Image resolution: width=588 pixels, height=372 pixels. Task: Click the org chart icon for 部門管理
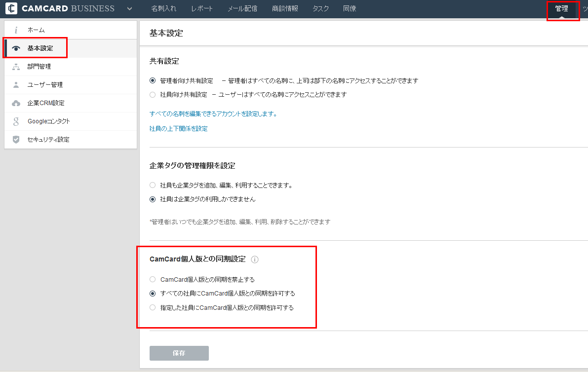click(16, 67)
